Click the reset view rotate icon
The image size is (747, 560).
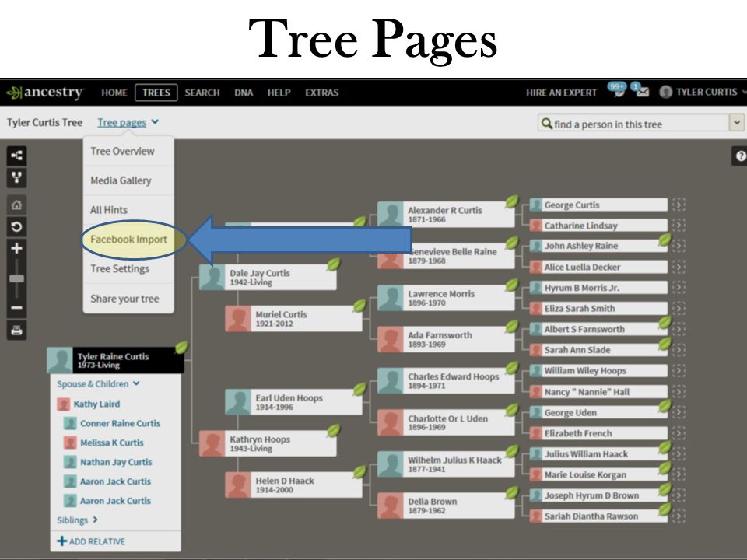16,226
